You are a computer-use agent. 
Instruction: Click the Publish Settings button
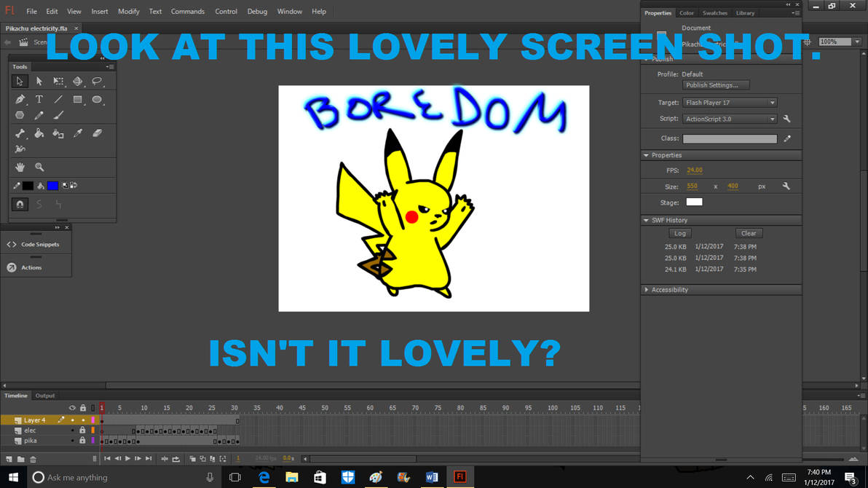715,84
